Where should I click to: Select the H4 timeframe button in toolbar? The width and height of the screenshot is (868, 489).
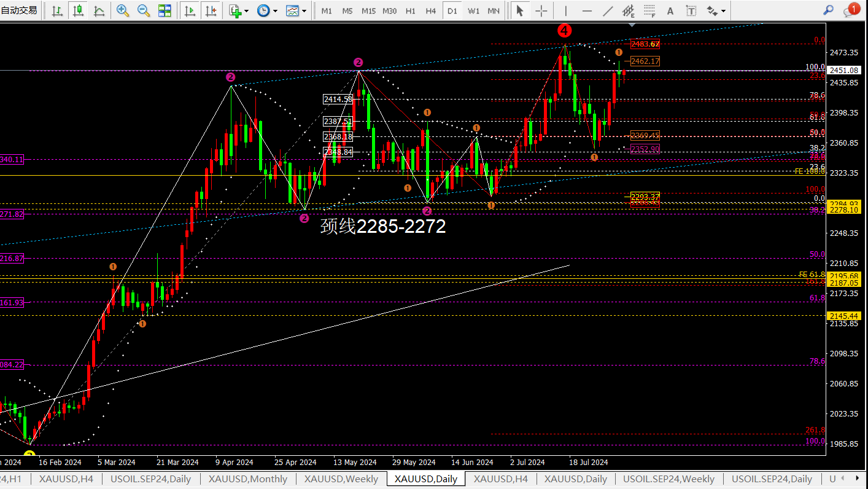point(431,11)
